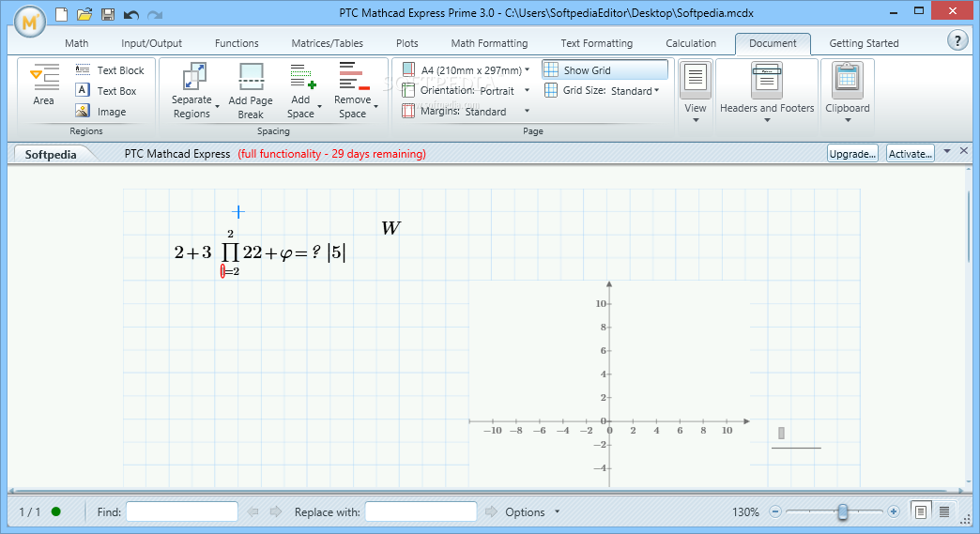Click the Activate... button
The width and height of the screenshot is (980, 534).
click(x=910, y=154)
